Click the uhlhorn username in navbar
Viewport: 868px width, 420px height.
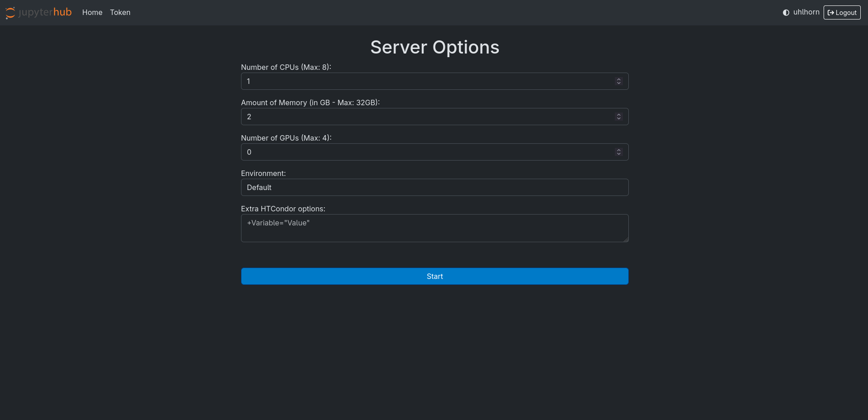point(806,12)
